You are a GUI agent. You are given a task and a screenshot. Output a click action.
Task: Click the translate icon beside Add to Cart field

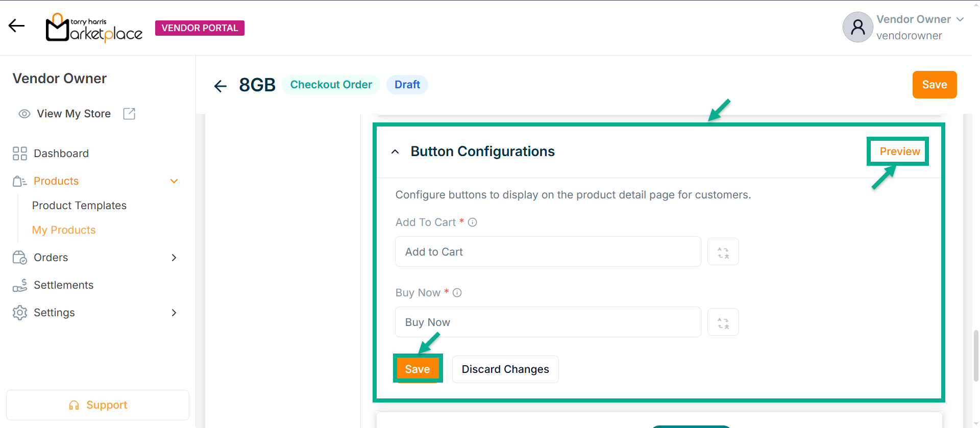[x=723, y=252]
